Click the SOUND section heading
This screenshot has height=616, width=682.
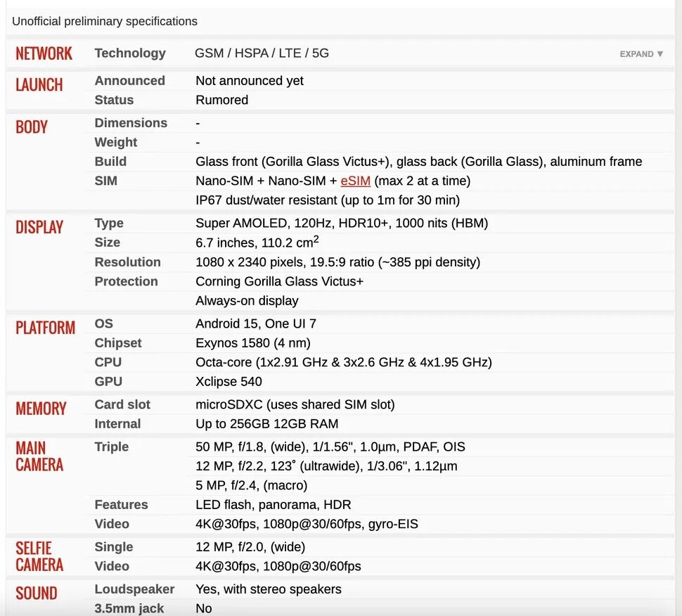36,593
